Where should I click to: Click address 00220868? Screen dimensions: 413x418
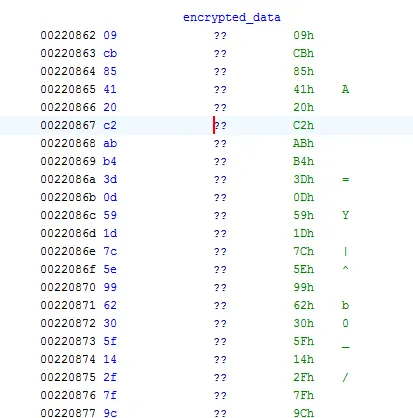(x=68, y=143)
